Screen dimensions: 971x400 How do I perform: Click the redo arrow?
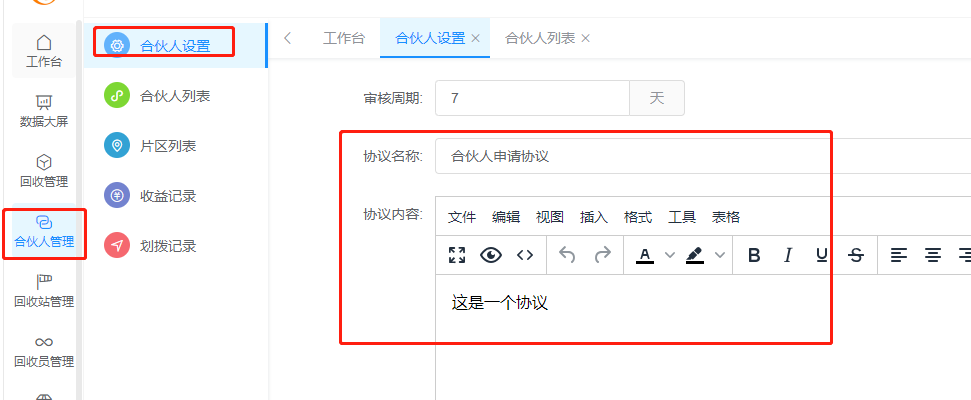click(602, 255)
